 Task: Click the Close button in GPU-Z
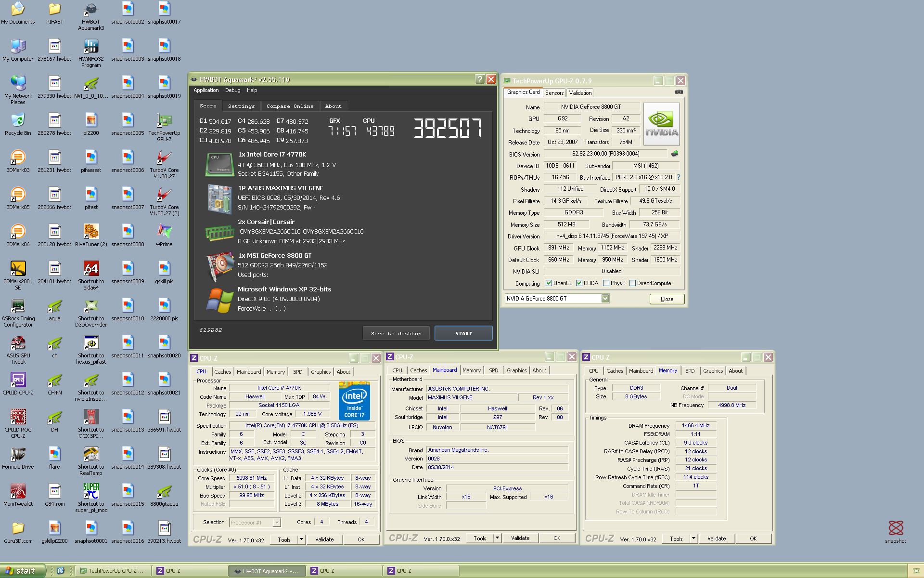point(667,299)
